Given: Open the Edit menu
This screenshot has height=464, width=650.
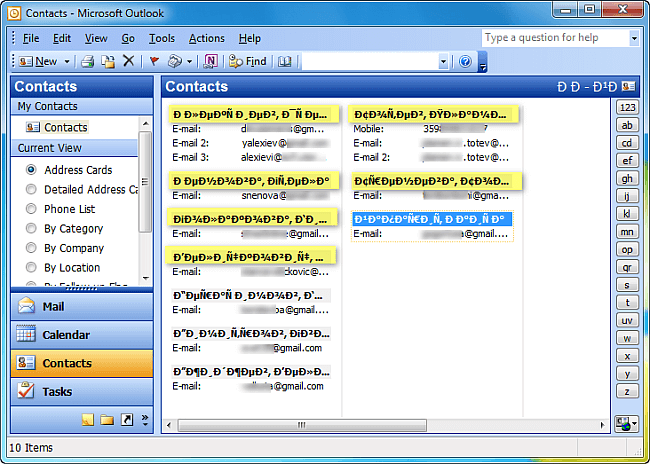Looking at the screenshot, I should pos(62,38).
